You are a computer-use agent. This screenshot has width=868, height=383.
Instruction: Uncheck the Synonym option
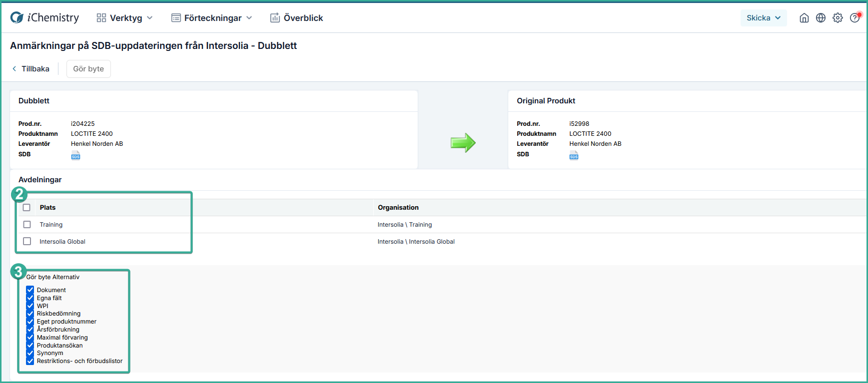[30, 353]
